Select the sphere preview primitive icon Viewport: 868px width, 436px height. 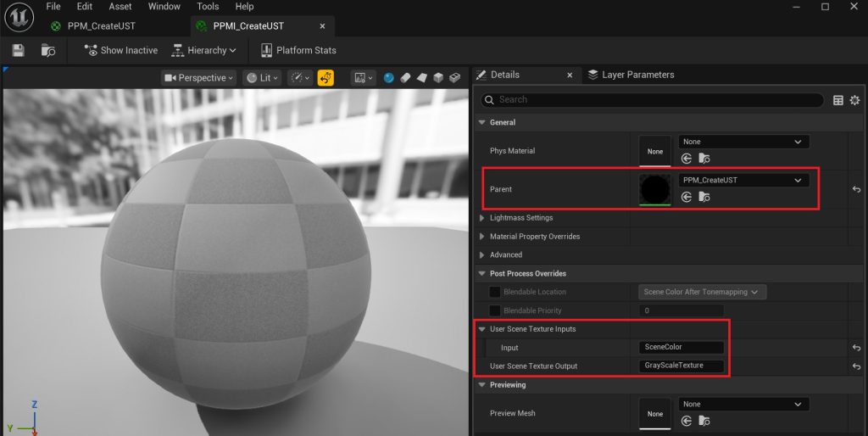click(388, 78)
